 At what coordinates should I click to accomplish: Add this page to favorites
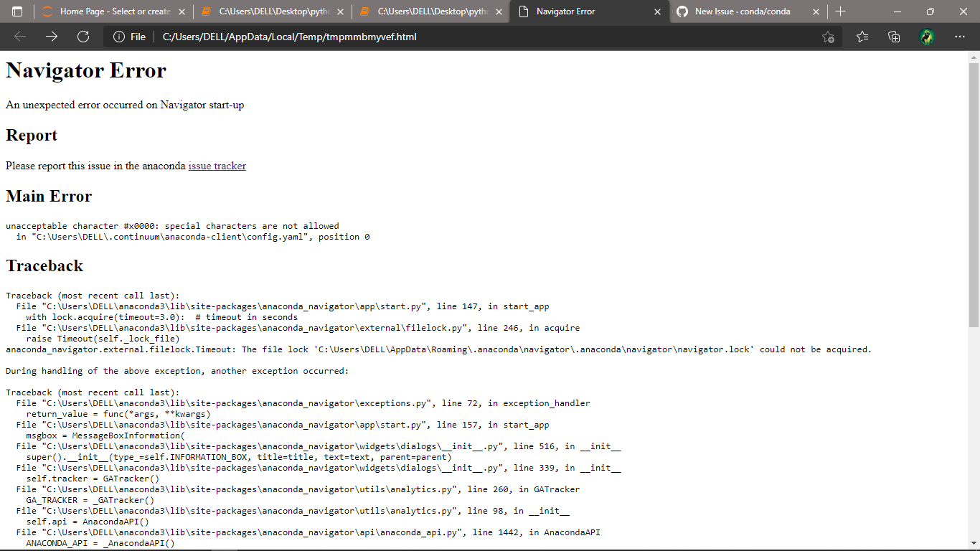click(828, 37)
